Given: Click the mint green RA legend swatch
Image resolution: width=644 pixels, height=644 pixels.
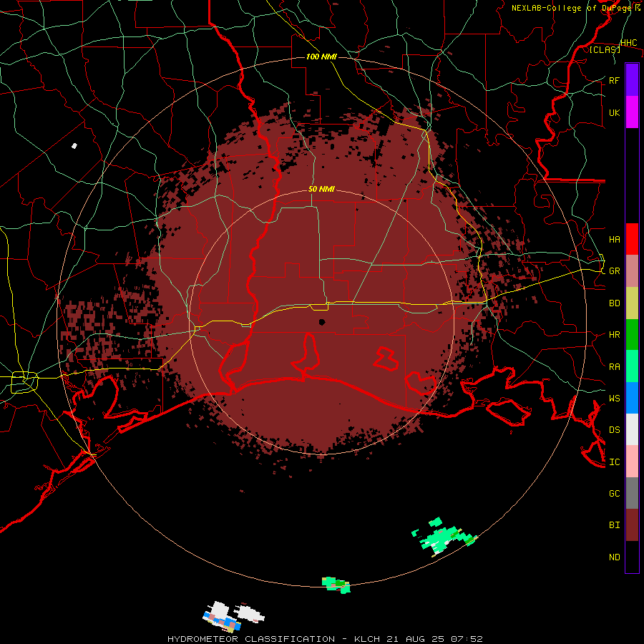Looking at the screenshot, I should (x=632, y=366).
